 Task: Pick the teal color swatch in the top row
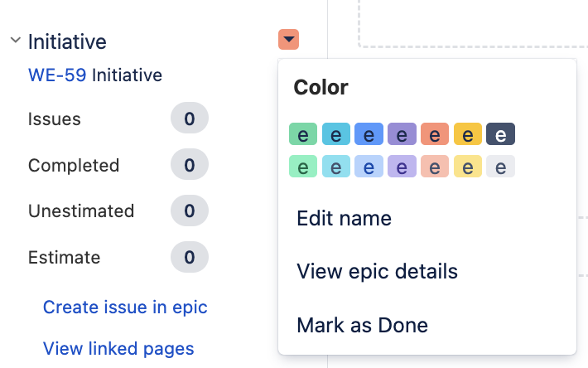[x=336, y=134]
